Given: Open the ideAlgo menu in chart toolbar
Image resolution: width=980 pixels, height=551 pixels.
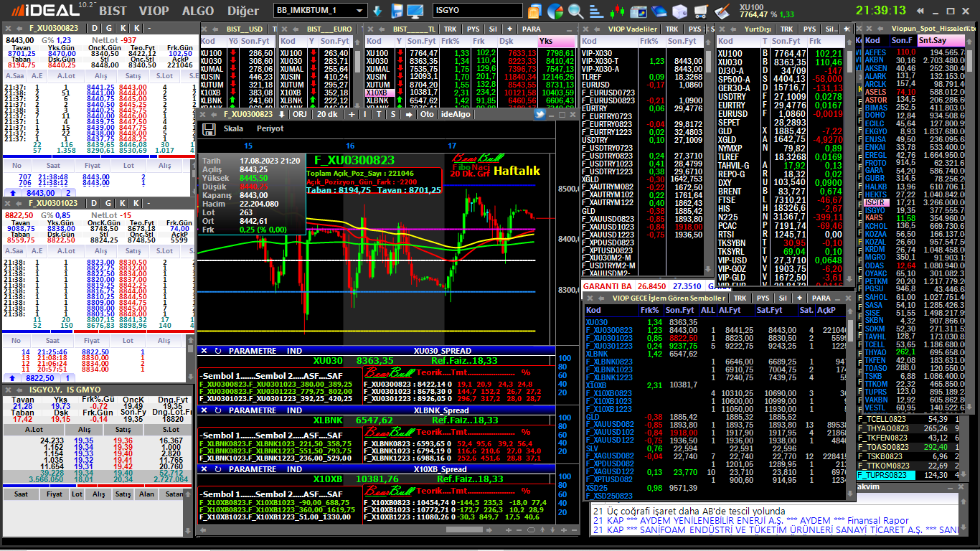Looking at the screenshot, I should coord(456,114).
